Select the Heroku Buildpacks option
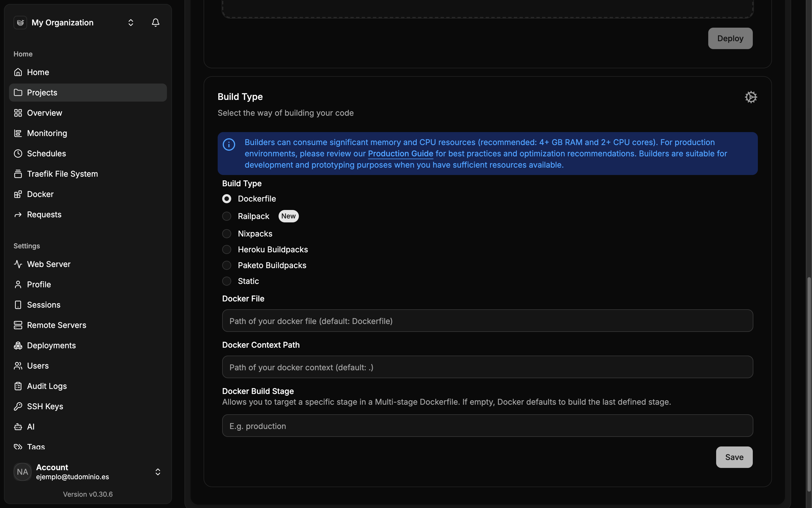The image size is (812, 508). (227, 250)
